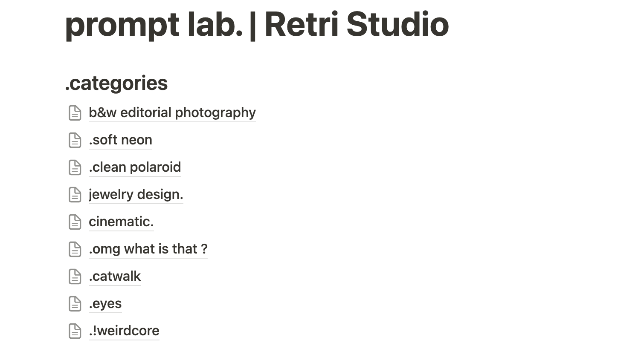Click the prompt lab. | Retri Studio title

pos(257,24)
